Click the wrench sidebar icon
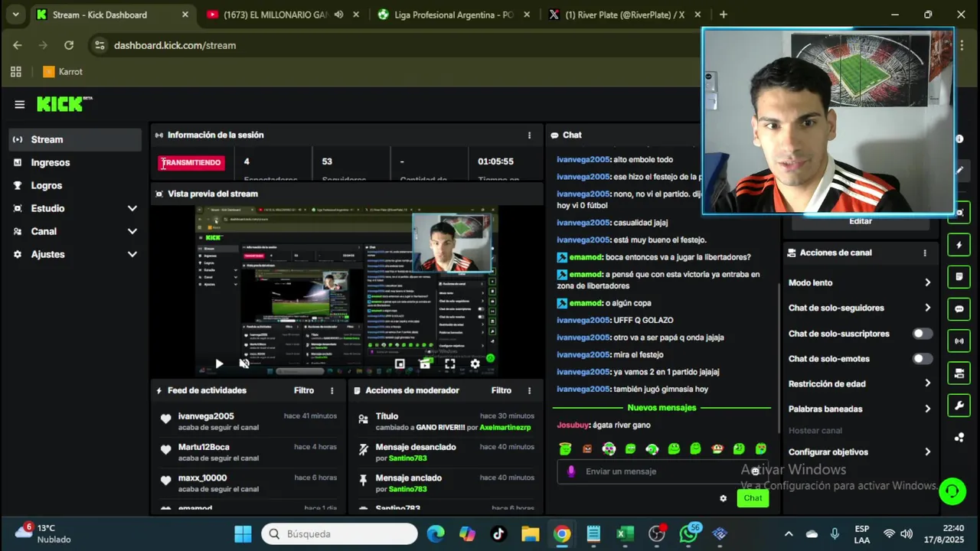Viewport: 980px width, 551px height. (x=959, y=406)
